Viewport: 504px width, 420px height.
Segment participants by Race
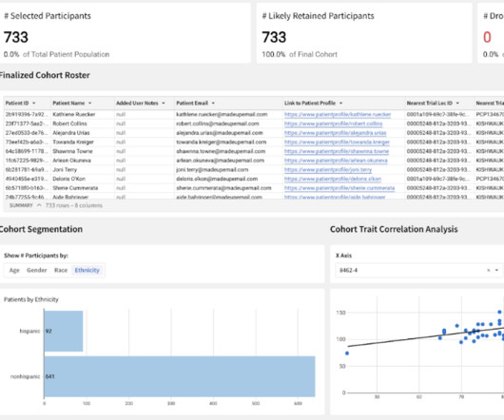(61, 270)
